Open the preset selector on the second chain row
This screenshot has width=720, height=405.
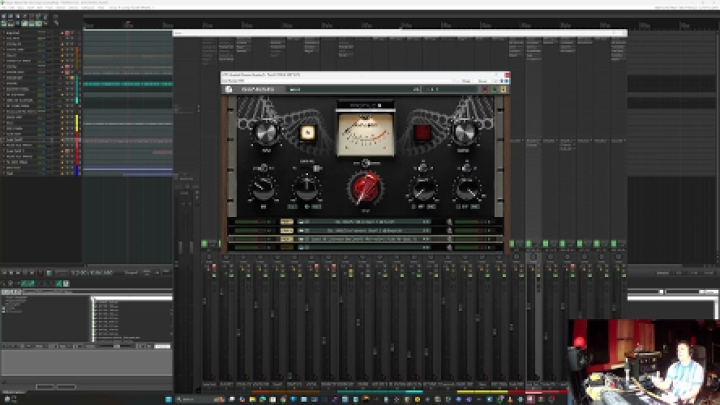pos(364,231)
